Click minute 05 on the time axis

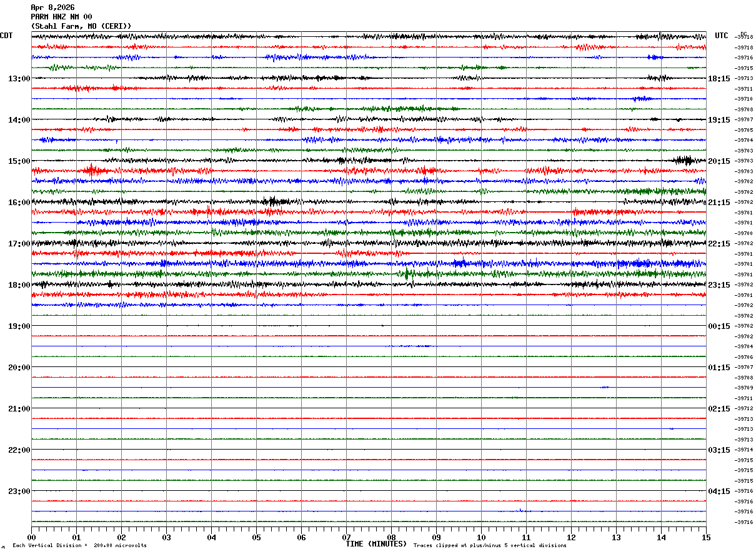click(256, 538)
